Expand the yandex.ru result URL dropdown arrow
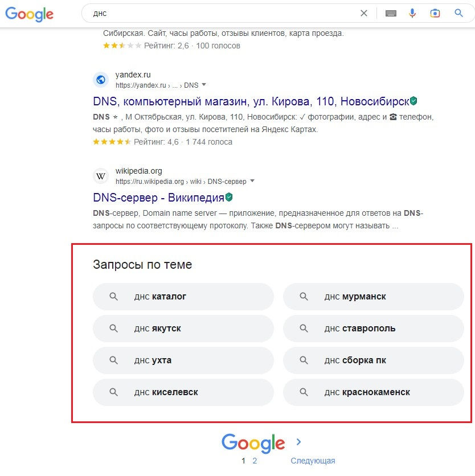This screenshot has width=475, height=476. (204, 85)
